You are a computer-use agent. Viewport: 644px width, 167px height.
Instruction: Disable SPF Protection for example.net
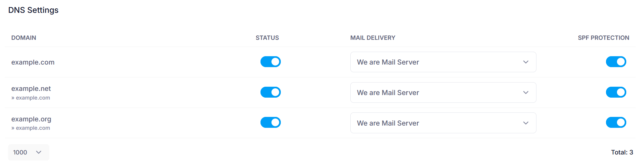(x=616, y=92)
